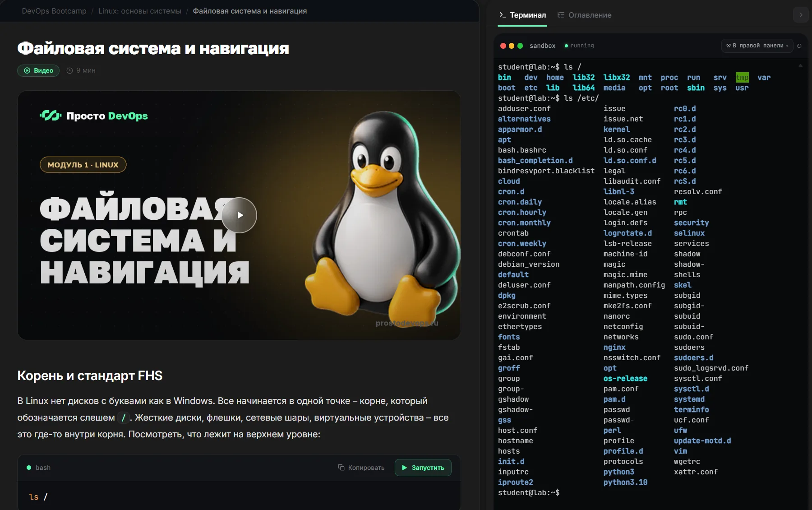Click "environment" in the /etc listing
This screenshot has height=510, width=812.
[x=522, y=316]
